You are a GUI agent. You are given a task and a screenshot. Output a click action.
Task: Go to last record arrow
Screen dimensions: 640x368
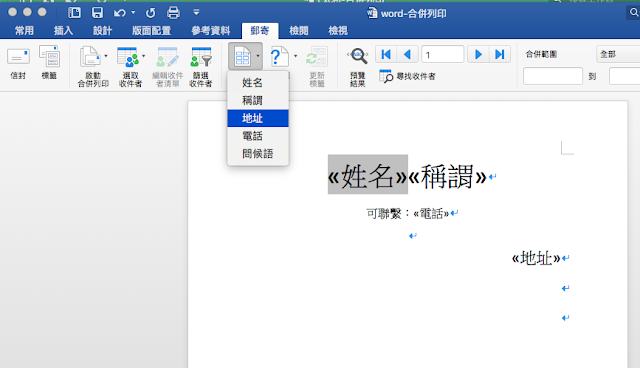(500, 54)
